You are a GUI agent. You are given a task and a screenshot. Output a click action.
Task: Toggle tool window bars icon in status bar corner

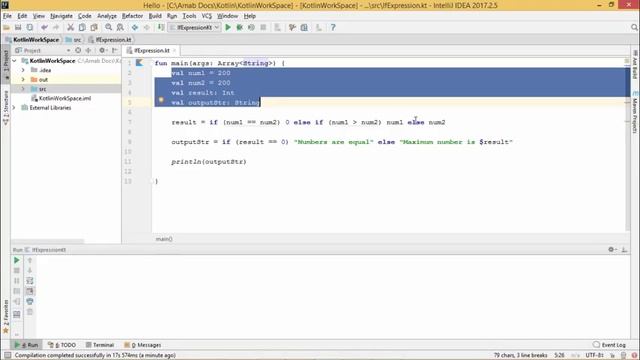tap(7, 355)
